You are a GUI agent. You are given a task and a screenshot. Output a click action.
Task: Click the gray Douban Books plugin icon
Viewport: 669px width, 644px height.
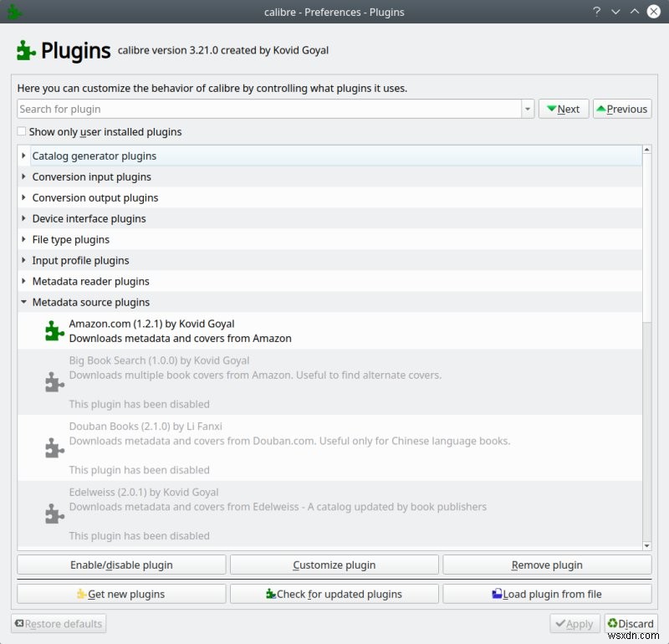pos(54,448)
